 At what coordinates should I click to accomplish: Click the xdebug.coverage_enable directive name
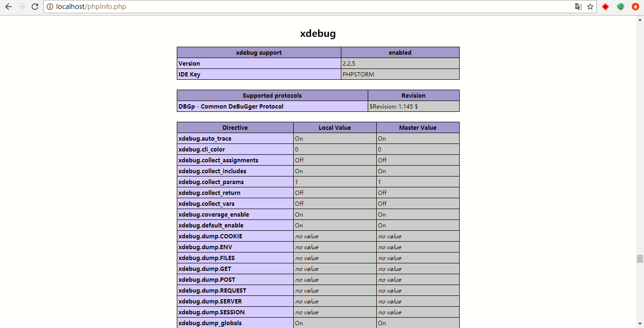click(x=214, y=215)
